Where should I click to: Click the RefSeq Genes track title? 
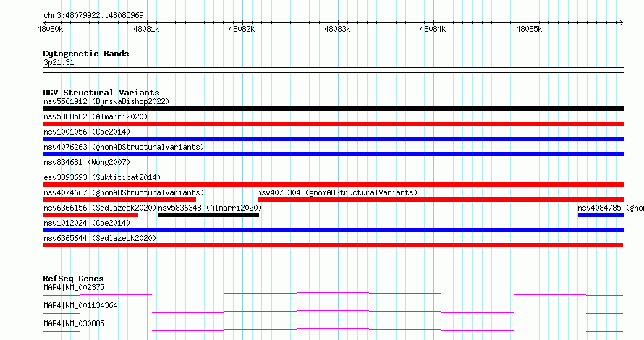point(74,279)
